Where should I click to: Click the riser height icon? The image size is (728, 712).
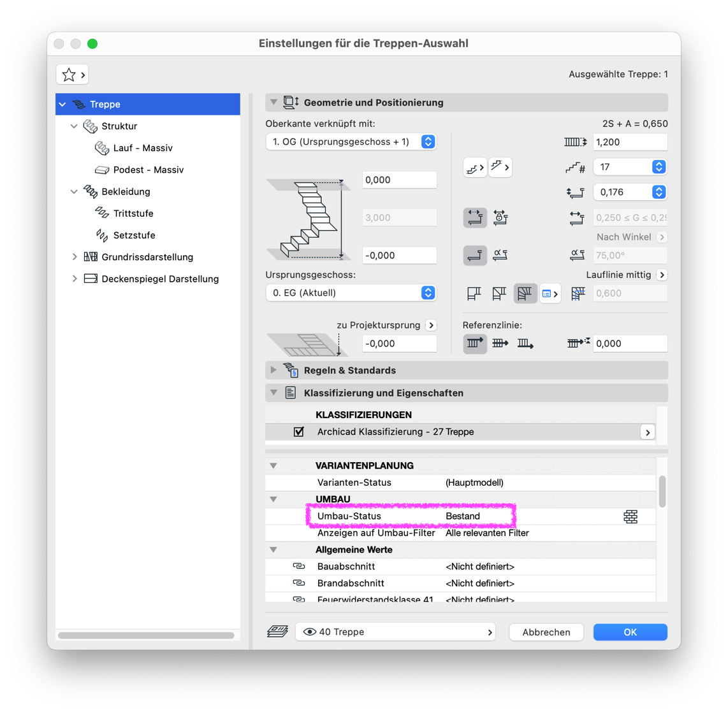575,192
